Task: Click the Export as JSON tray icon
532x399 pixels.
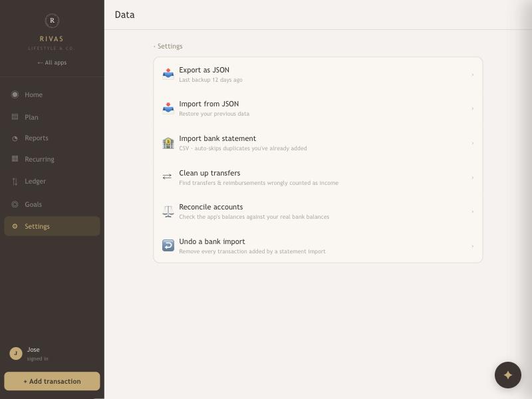Action: click(168, 74)
